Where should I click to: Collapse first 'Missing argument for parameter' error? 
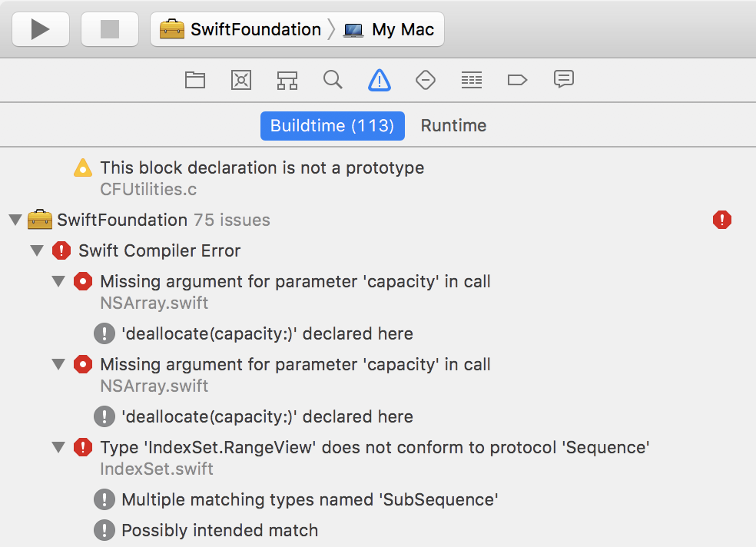point(59,281)
